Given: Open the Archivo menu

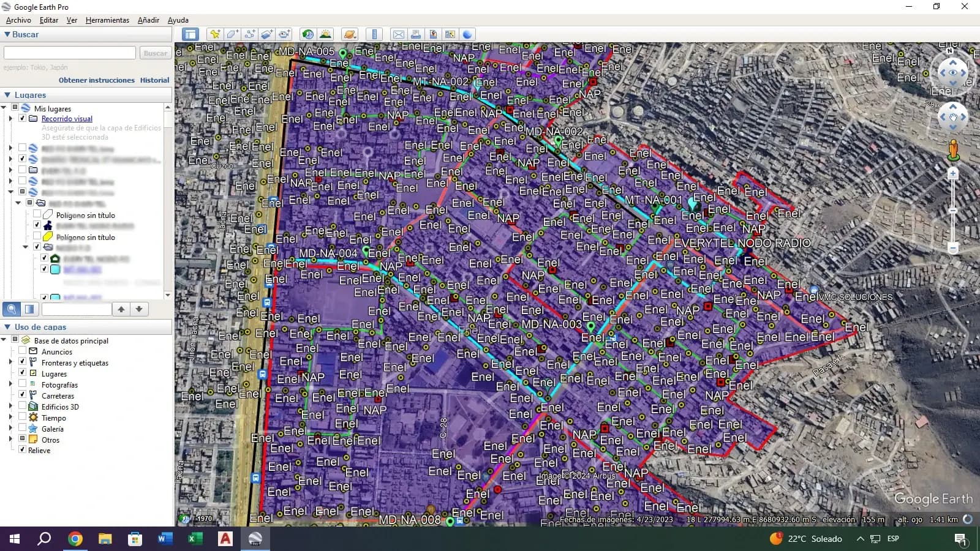Looking at the screenshot, I should [18, 20].
